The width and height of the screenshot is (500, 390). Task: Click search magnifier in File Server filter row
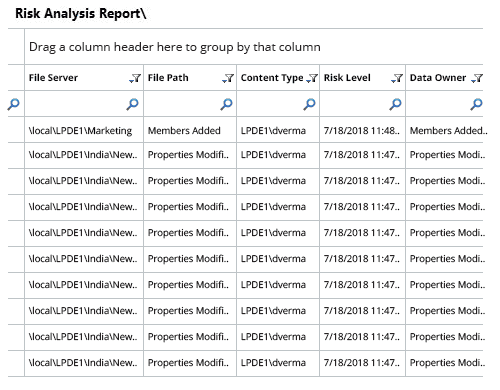[x=132, y=104]
